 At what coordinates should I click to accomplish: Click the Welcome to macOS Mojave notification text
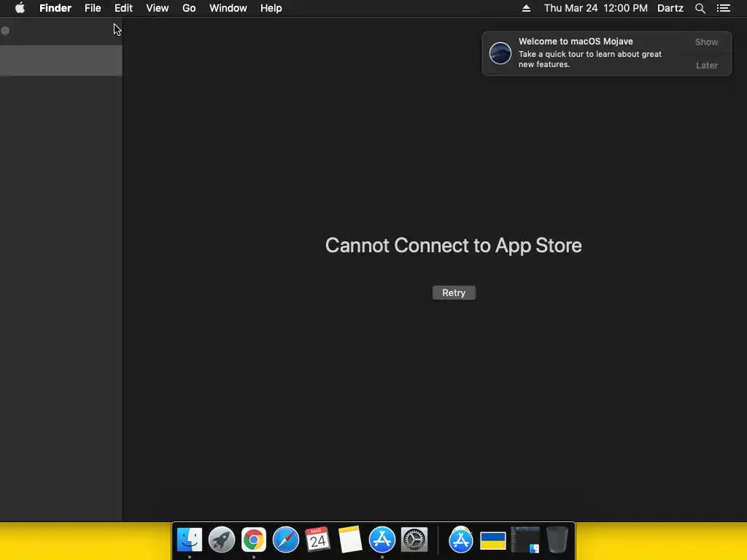(x=576, y=42)
